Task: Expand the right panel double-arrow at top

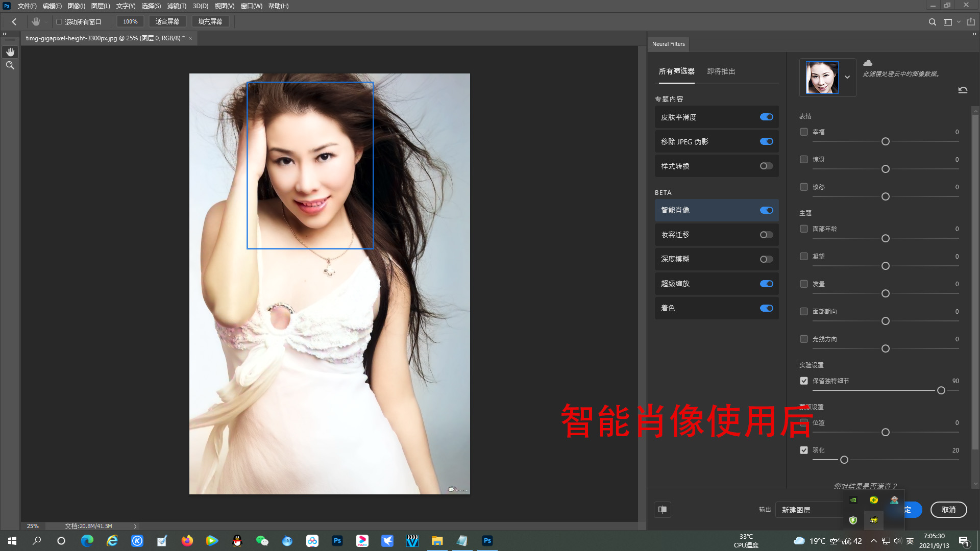Action: click(x=974, y=34)
